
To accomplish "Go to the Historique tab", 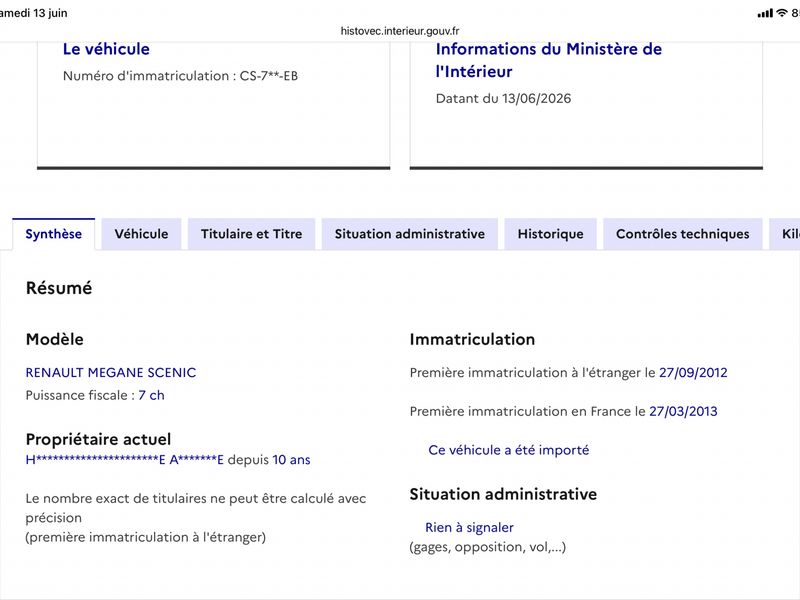I will 551,234.
